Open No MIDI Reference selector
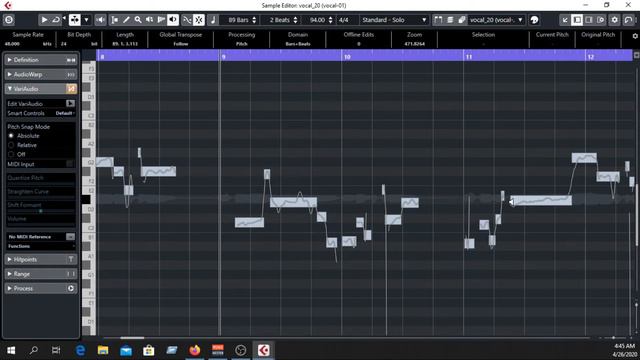 (70, 237)
